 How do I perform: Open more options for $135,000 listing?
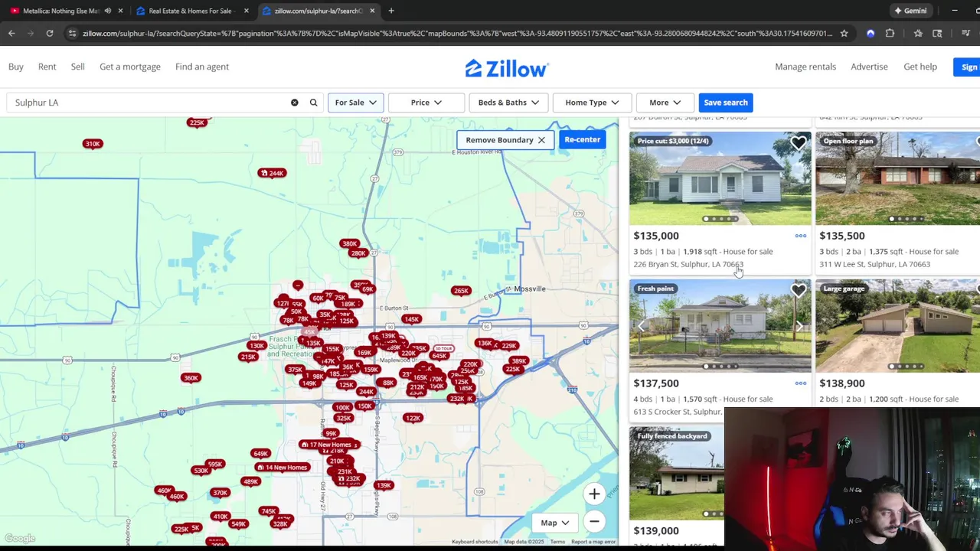800,236
